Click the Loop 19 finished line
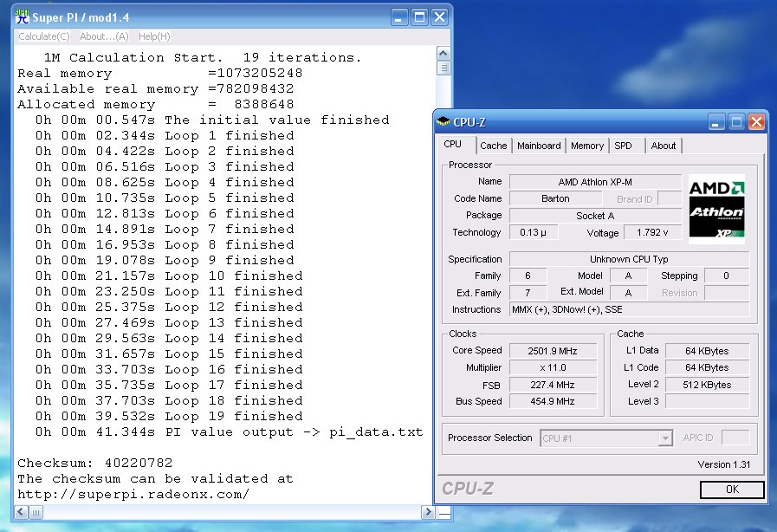The image size is (777, 532). [x=169, y=416]
